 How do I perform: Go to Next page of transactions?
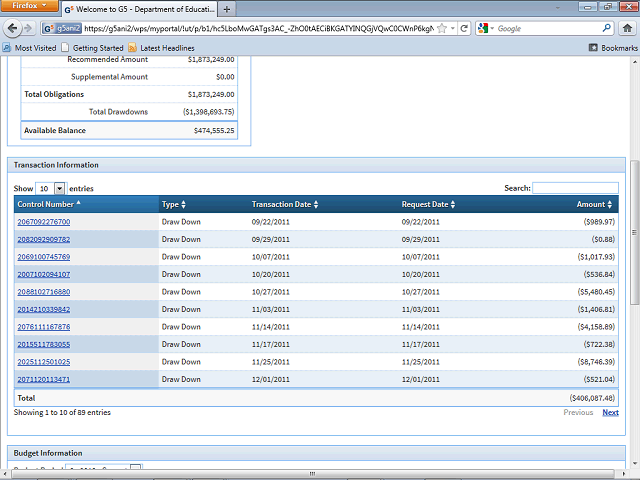(x=610, y=412)
